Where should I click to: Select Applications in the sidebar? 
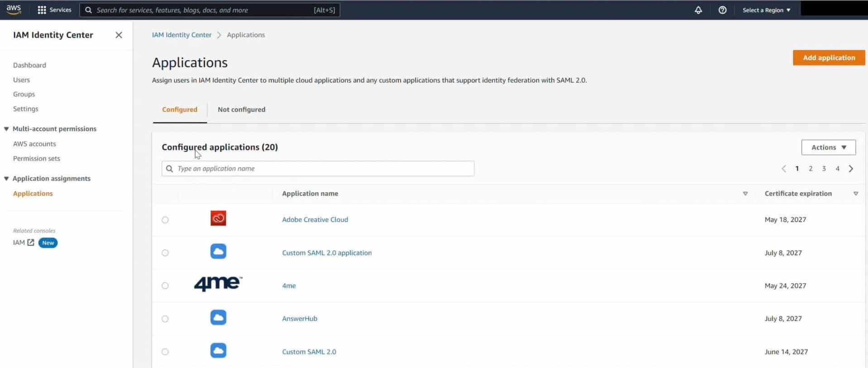coord(33,194)
